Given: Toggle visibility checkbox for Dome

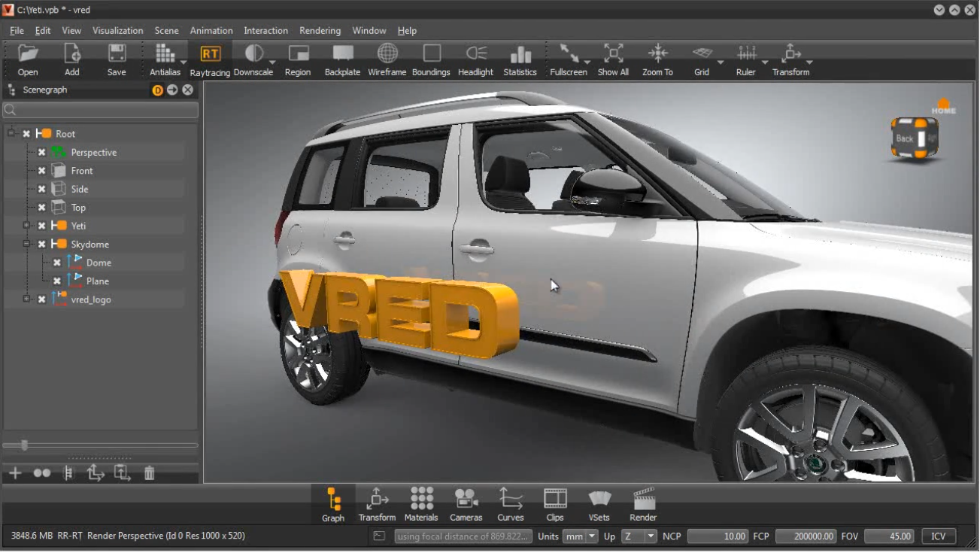Looking at the screenshot, I should 57,263.
